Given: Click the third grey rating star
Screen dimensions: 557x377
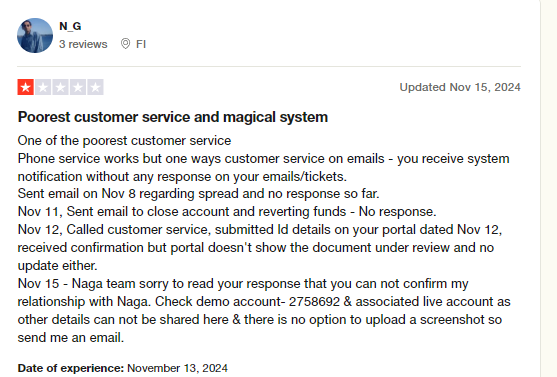Looking at the screenshot, I should pos(60,87).
